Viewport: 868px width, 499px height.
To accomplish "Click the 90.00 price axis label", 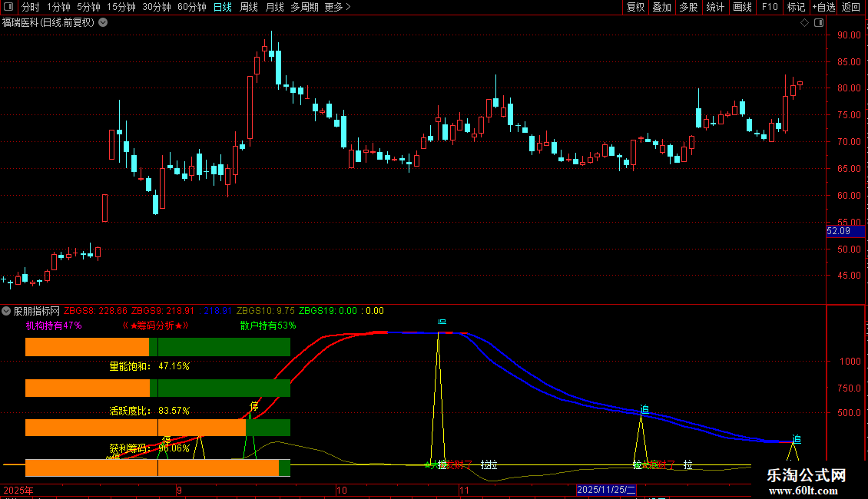I will (x=849, y=35).
